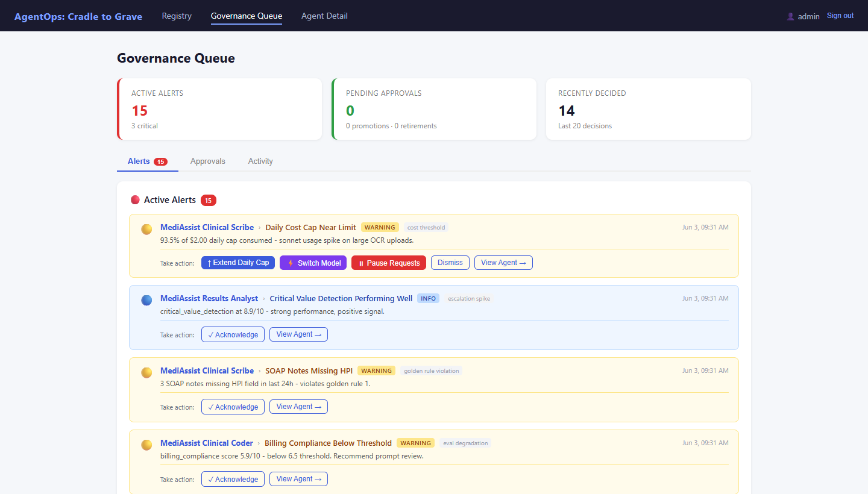This screenshot has width=868, height=494.
Task: View Agent for Billing Compliance alert
Action: [x=298, y=479]
